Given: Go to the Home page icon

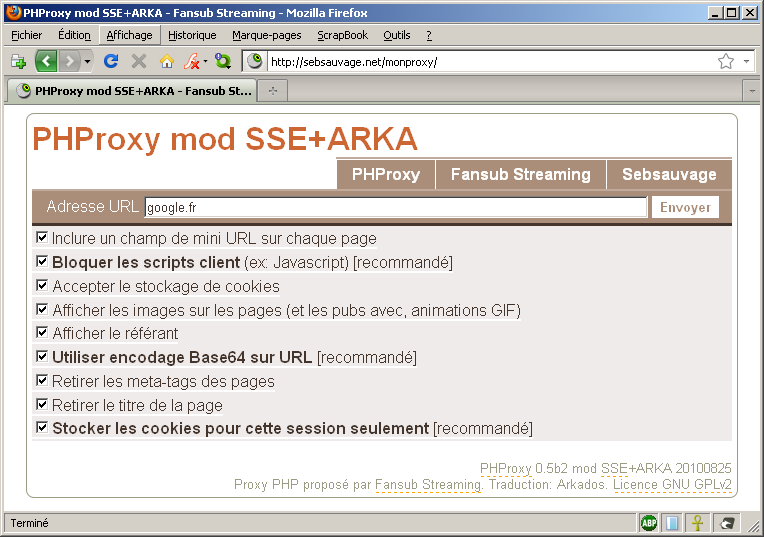Looking at the screenshot, I should click(166, 61).
